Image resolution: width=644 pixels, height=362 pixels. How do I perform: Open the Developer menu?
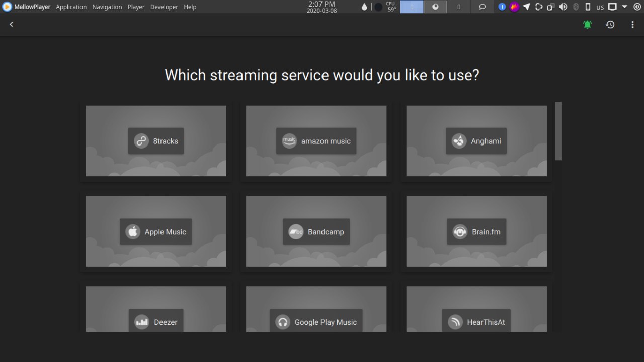[164, 7]
